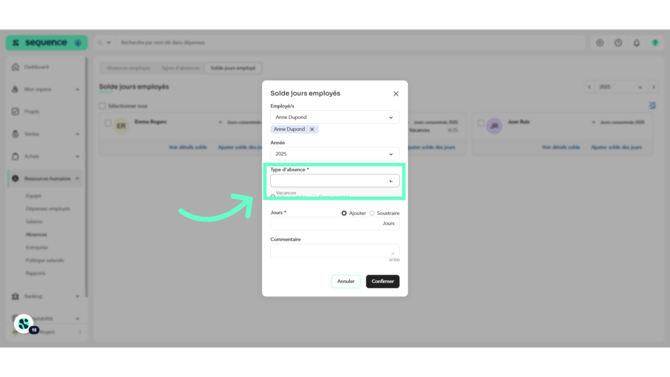Open Entreprise in sidebar
Screen dimensions: 670x377
point(36,247)
